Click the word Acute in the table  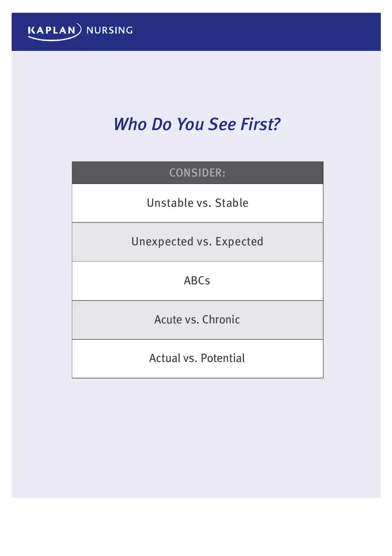(168, 320)
